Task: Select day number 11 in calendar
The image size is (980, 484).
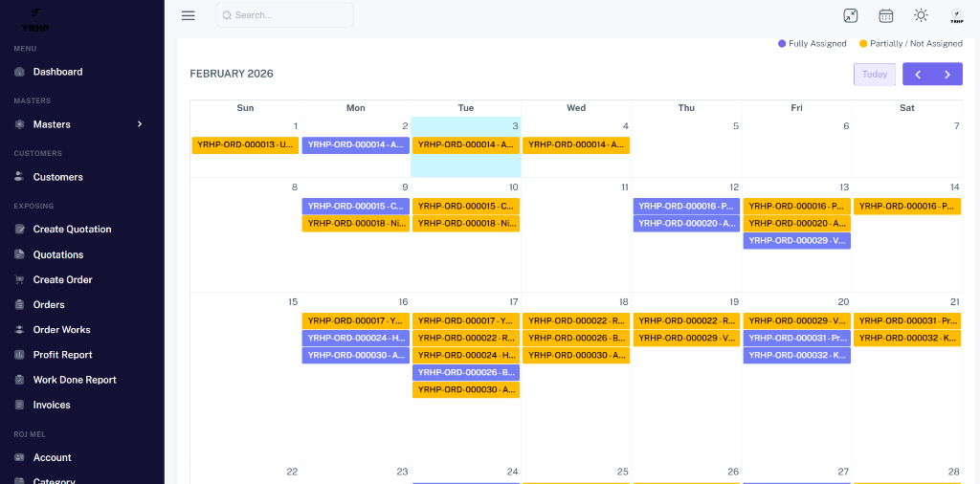Action: click(x=624, y=187)
